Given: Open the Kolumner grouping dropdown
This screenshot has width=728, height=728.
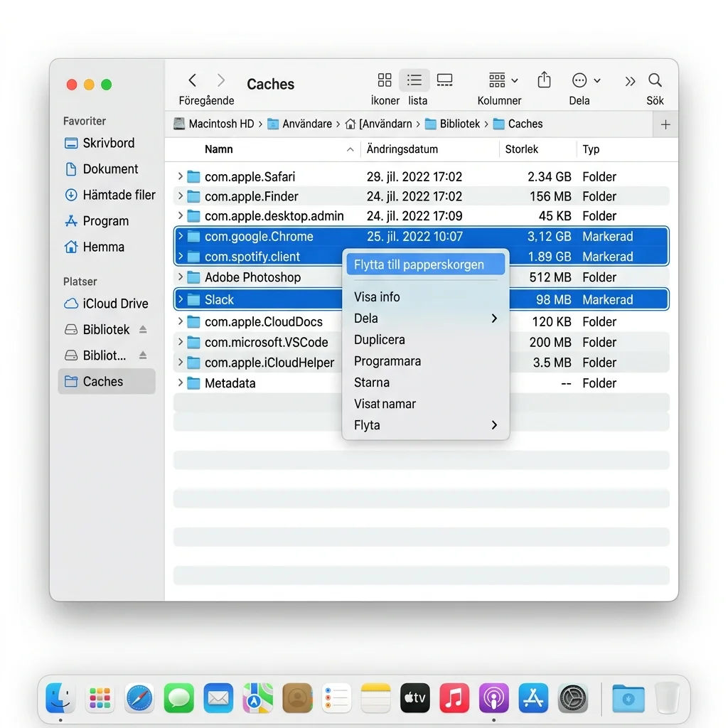Looking at the screenshot, I should click(503, 80).
